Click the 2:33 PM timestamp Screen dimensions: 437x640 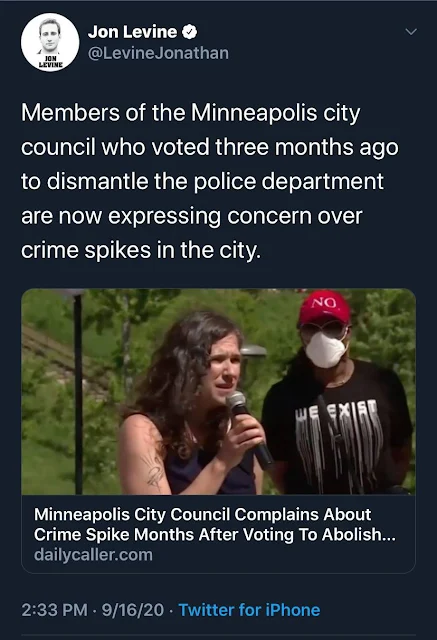[54, 610]
